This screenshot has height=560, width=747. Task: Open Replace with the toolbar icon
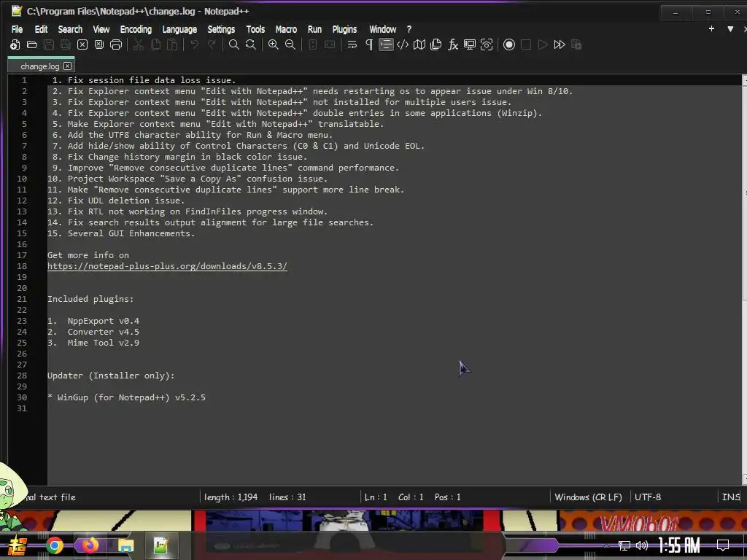(251, 44)
